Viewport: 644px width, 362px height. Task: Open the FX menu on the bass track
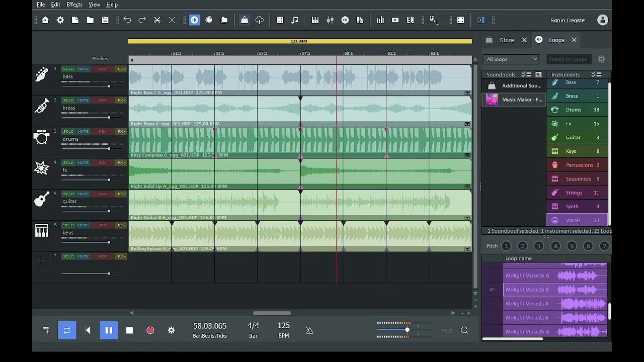click(121, 69)
